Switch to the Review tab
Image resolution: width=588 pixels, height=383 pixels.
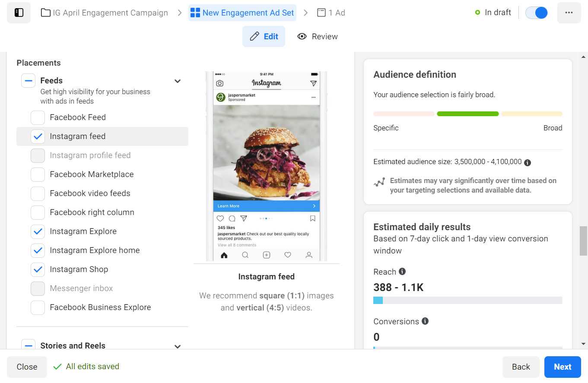[x=318, y=36]
